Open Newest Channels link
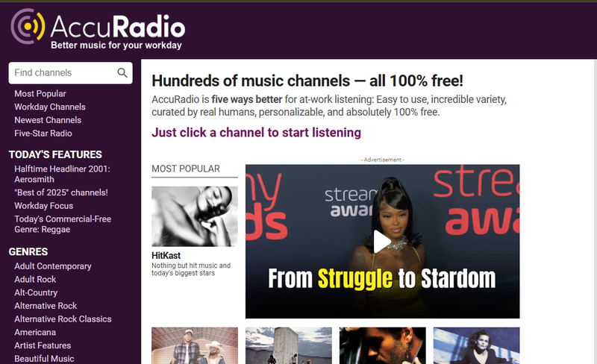 point(48,120)
